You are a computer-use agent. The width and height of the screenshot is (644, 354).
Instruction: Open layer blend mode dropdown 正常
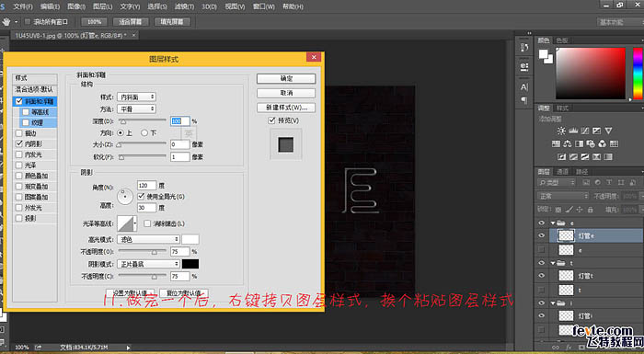[x=563, y=196]
